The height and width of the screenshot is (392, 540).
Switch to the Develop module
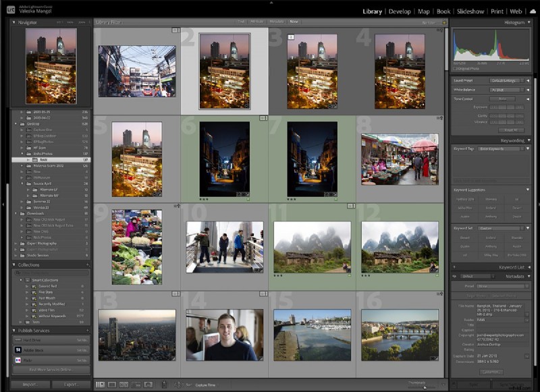(399, 11)
